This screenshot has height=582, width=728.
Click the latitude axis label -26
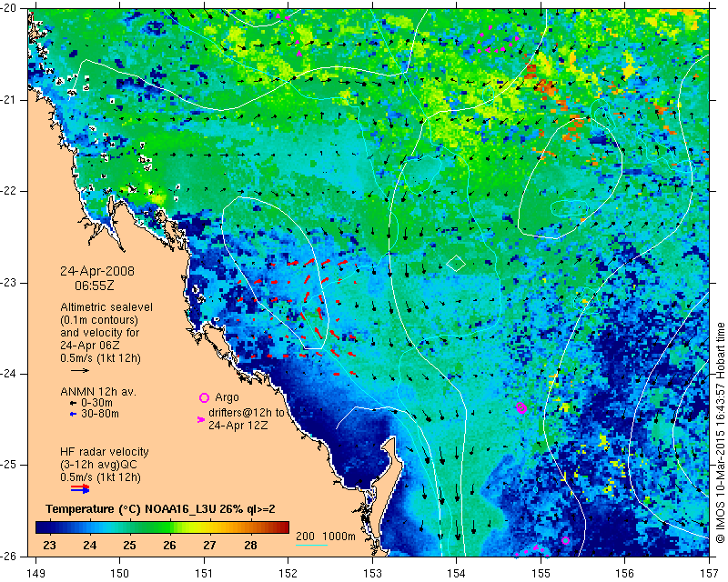(x=8, y=556)
